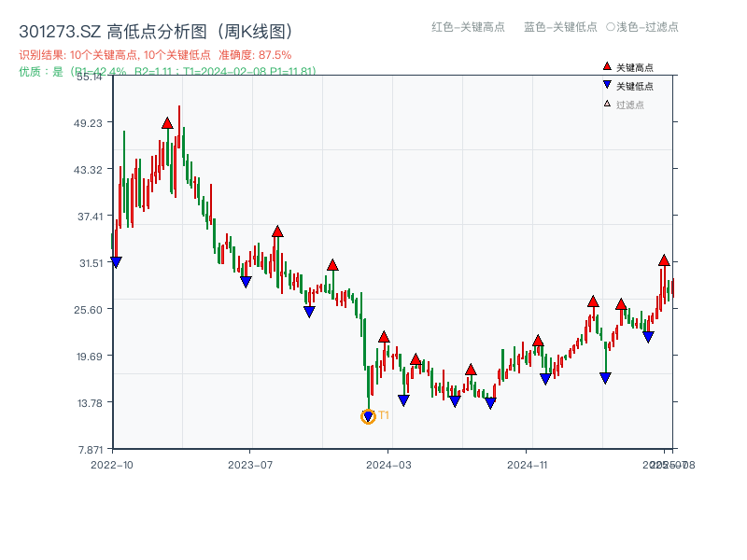Select the blue low-point triangle near 2024-03
The width and height of the screenshot is (747, 560).
(x=403, y=399)
